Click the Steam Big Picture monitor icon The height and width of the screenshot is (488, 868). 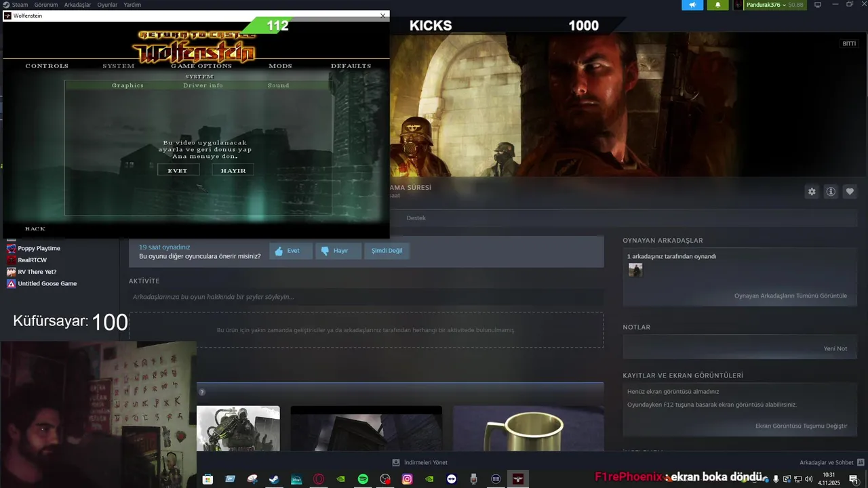(x=818, y=5)
